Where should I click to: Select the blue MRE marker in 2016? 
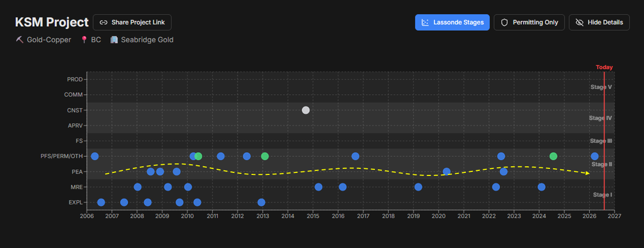point(343,187)
